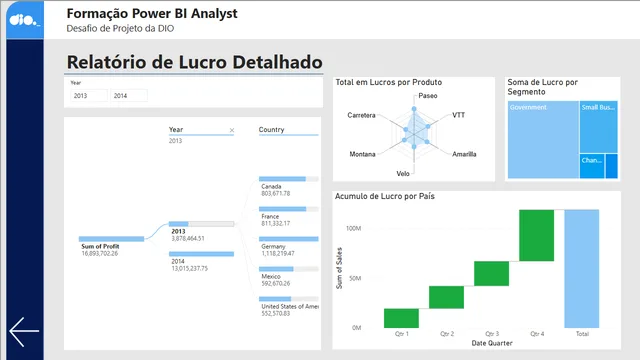This screenshot has height=360, width=640.
Task: Click the Amarilla label on radar chart
Action: click(464, 154)
